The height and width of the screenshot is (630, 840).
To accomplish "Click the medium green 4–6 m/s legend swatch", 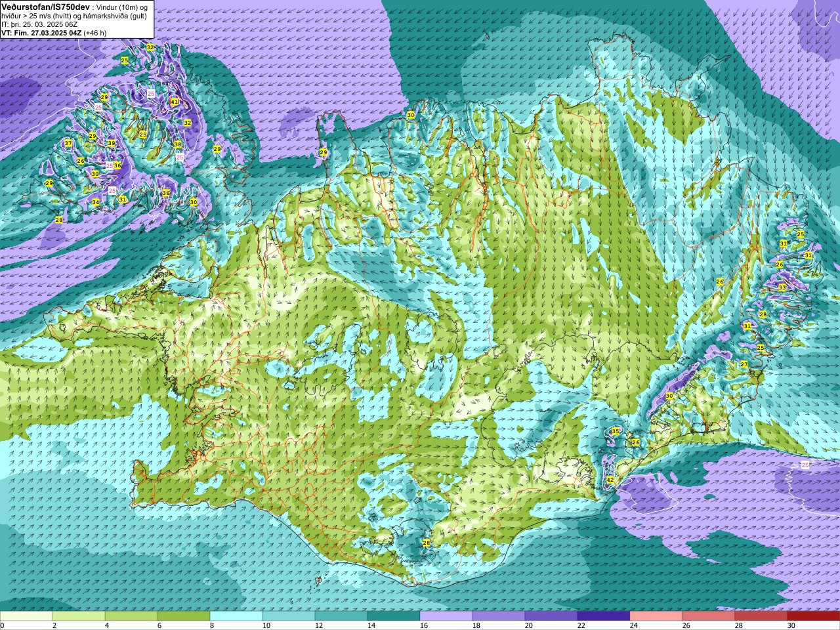I will click(x=131, y=616).
